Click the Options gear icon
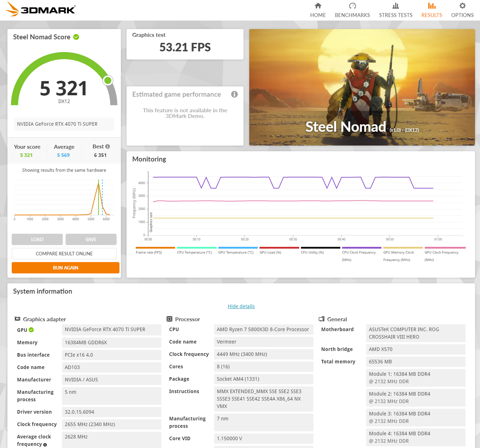 tap(462, 6)
